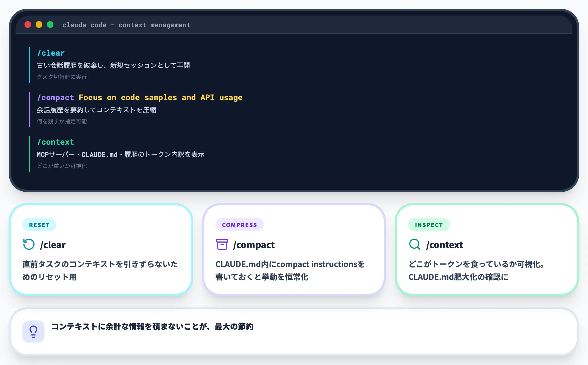Click the lightbulb tip icon
The image size is (588, 365).
(x=33, y=331)
